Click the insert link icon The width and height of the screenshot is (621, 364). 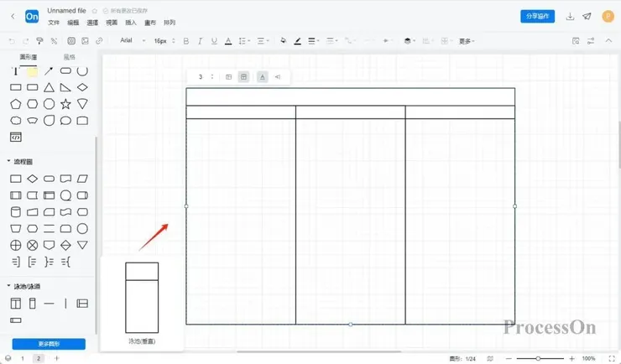click(x=99, y=41)
